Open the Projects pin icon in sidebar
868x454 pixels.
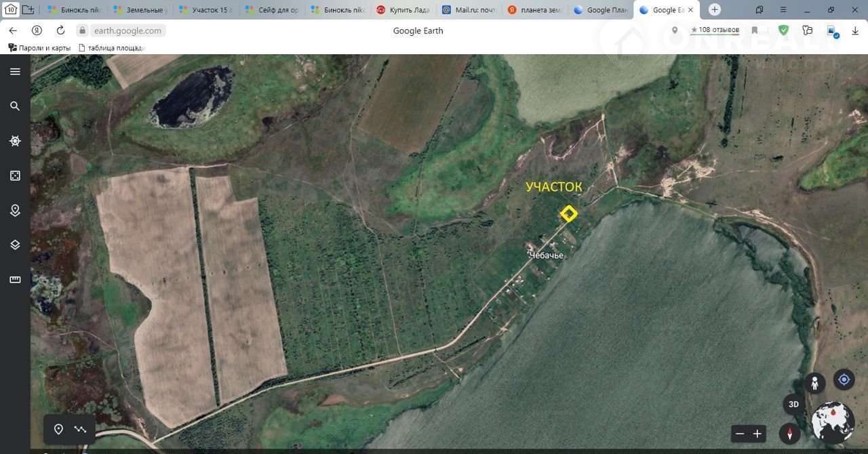[15, 211]
